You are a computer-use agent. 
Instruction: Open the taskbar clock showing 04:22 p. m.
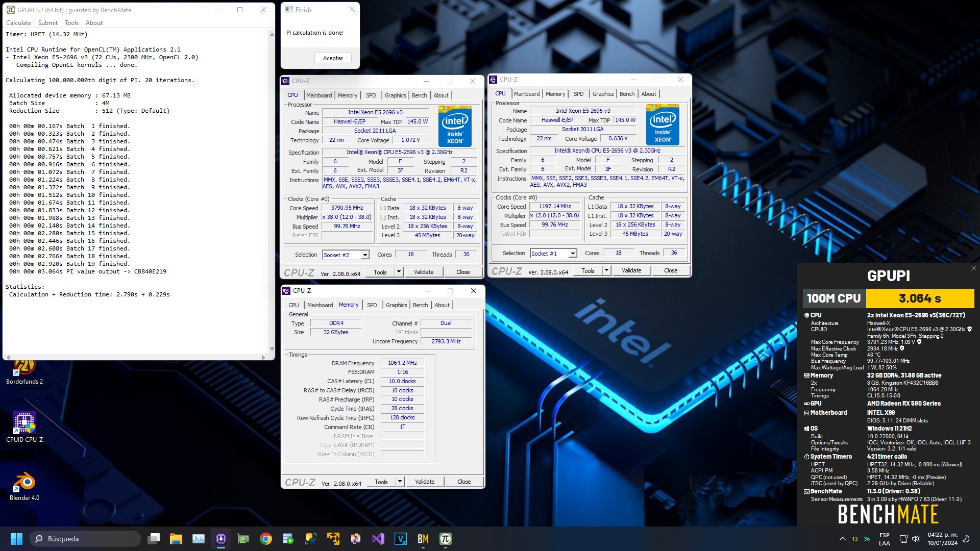tap(942, 539)
